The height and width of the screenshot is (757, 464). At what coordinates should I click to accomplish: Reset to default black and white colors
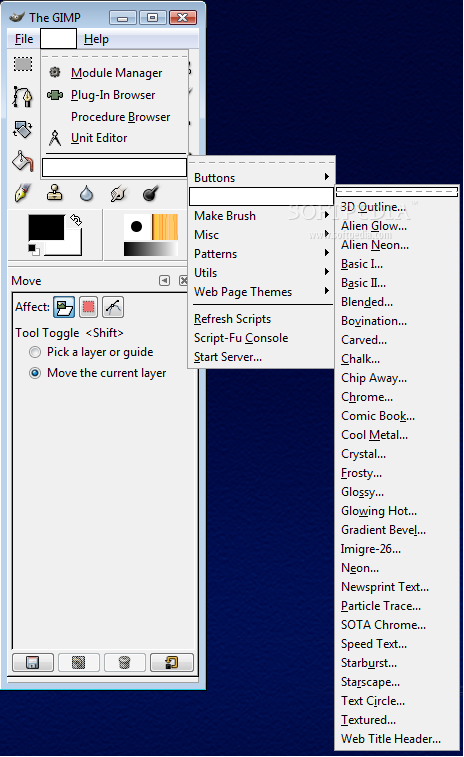33,250
